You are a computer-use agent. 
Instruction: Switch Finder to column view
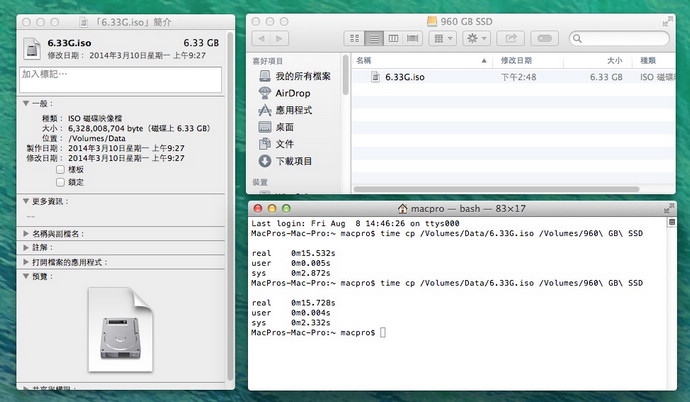393,39
